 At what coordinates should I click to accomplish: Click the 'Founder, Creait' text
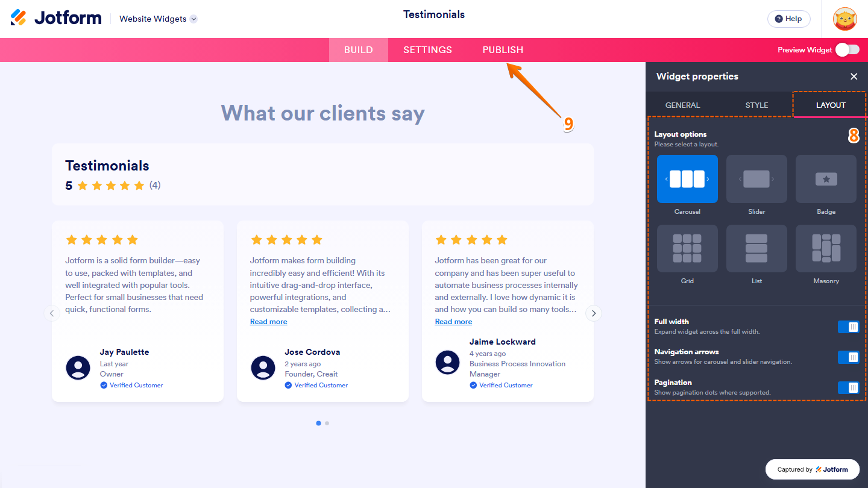click(x=311, y=374)
